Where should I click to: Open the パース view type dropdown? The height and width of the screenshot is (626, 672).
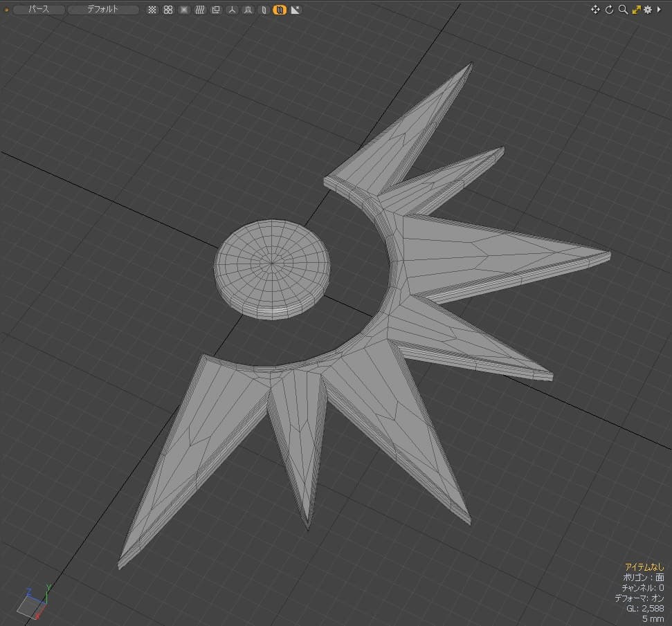point(39,10)
